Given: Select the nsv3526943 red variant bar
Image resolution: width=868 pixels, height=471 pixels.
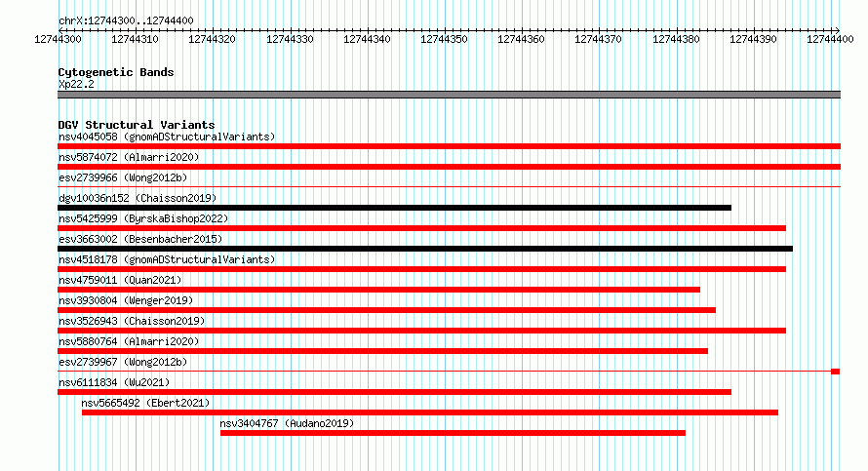Looking at the screenshot, I should (x=422, y=331).
